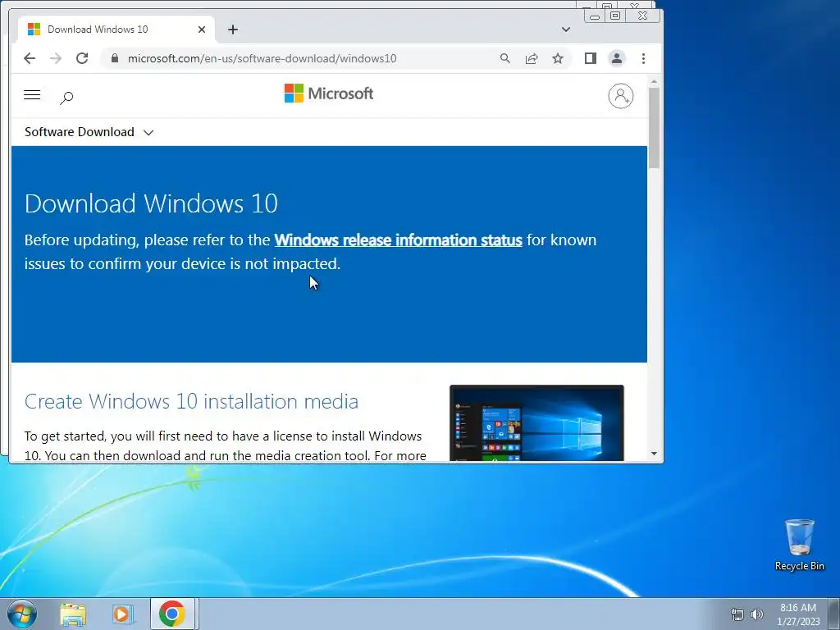The height and width of the screenshot is (630, 840).
Task: Open Windows Explorer from taskbar
Action: [x=73, y=614]
